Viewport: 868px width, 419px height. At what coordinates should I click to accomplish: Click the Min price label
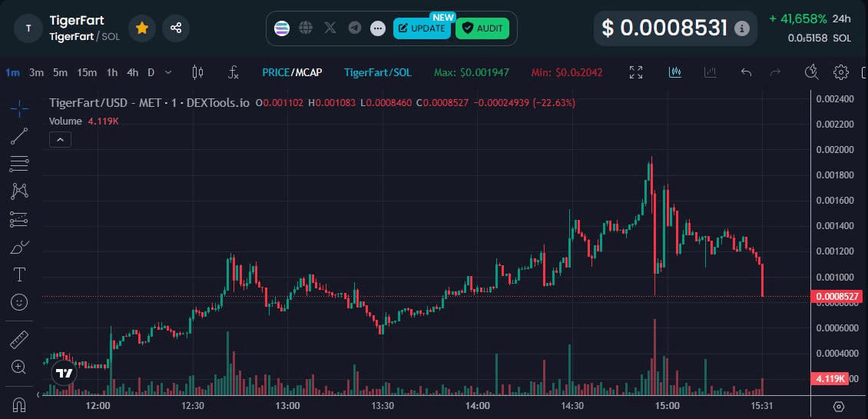567,72
